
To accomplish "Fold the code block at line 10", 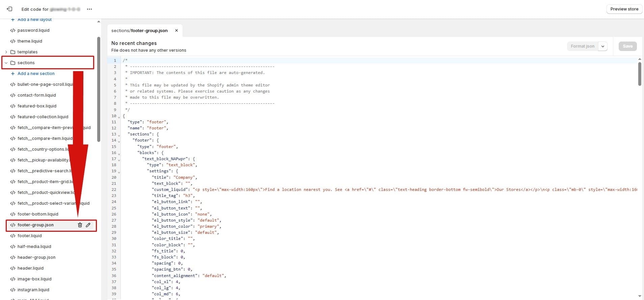I will point(119,117).
